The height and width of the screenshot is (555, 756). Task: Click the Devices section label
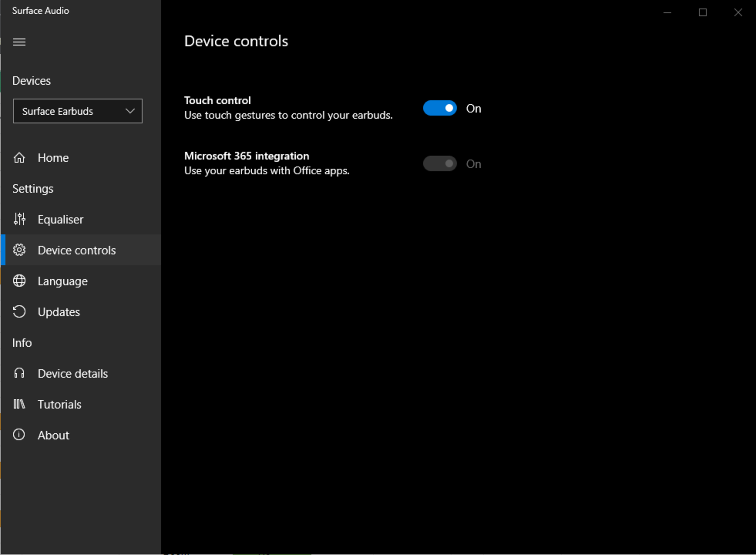coord(31,81)
